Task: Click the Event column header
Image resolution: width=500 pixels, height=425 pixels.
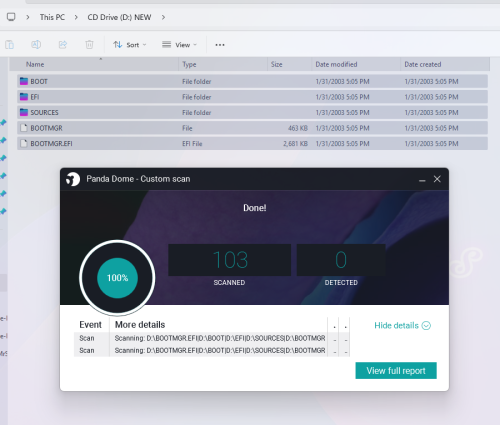Action: (90, 325)
